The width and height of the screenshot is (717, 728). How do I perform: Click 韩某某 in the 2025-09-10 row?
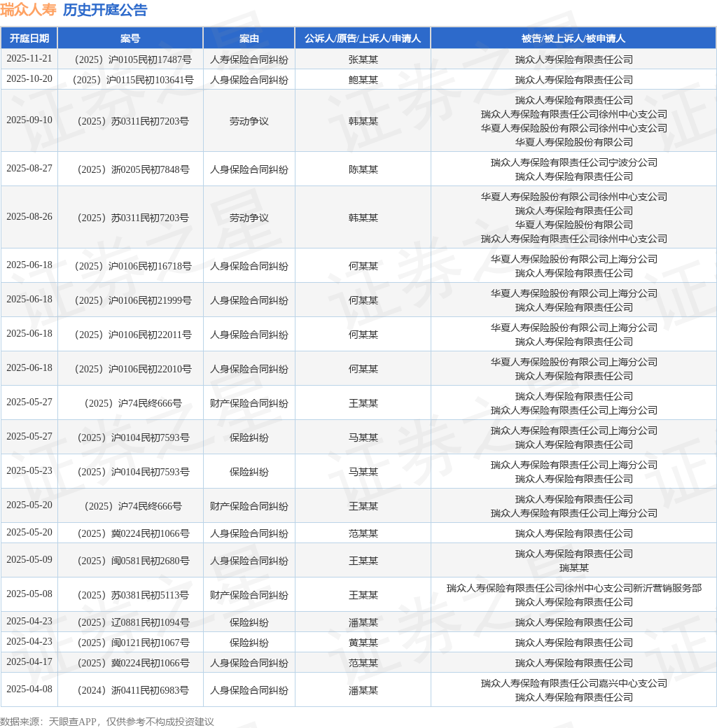click(363, 121)
